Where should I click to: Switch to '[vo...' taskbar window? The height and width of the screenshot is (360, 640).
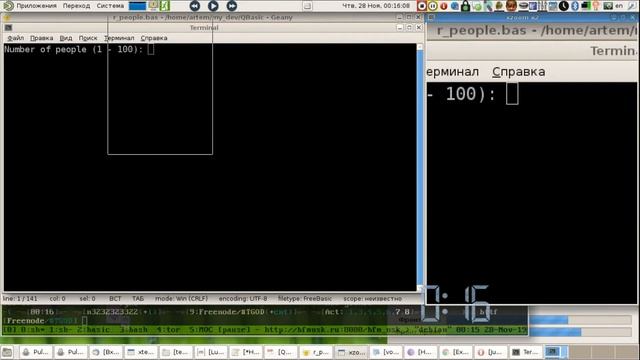click(x=385, y=352)
